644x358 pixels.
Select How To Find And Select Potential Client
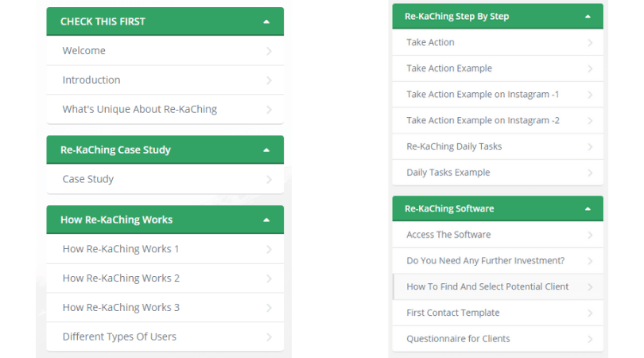(498, 287)
